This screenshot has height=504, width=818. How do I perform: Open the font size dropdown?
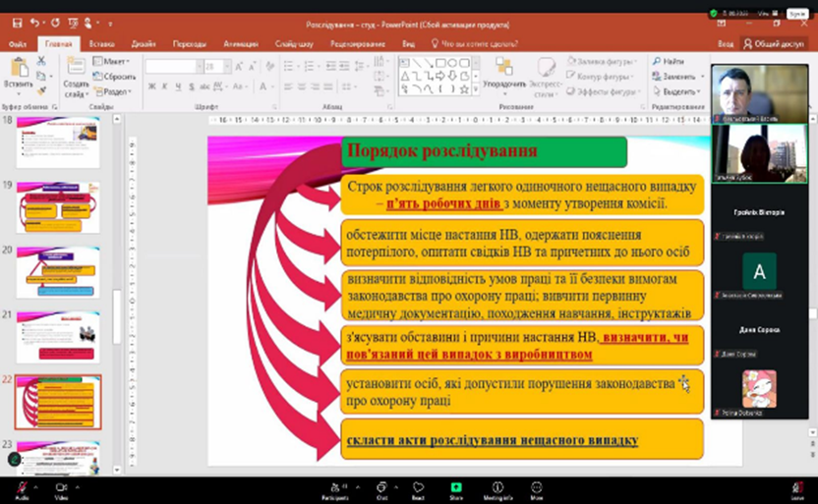(x=227, y=66)
